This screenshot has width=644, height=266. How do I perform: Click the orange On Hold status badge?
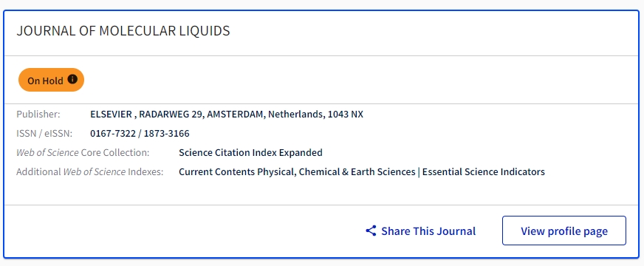click(52, 80)
